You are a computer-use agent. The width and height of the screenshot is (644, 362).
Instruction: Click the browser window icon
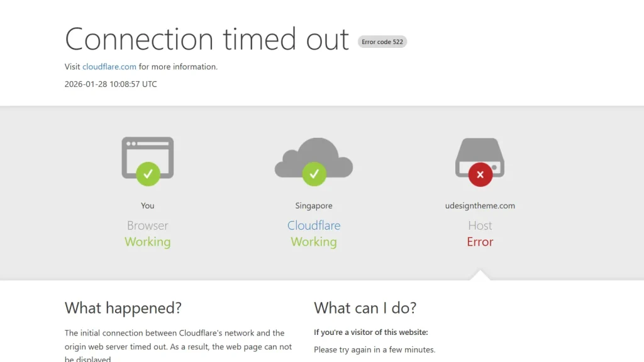[147, 155]
